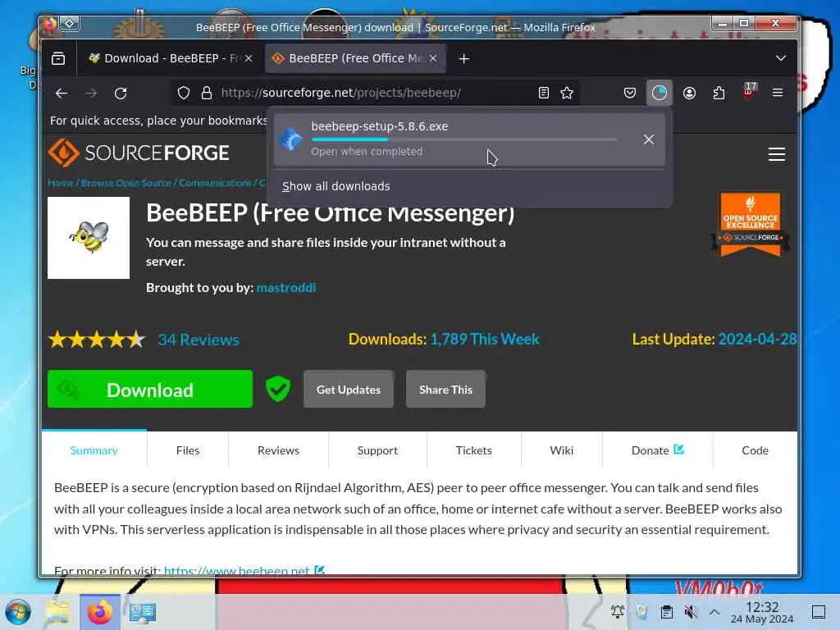This screenshot has width=840, height=630.
Task: Click the Share This button
Action: [x=445, y=390]
